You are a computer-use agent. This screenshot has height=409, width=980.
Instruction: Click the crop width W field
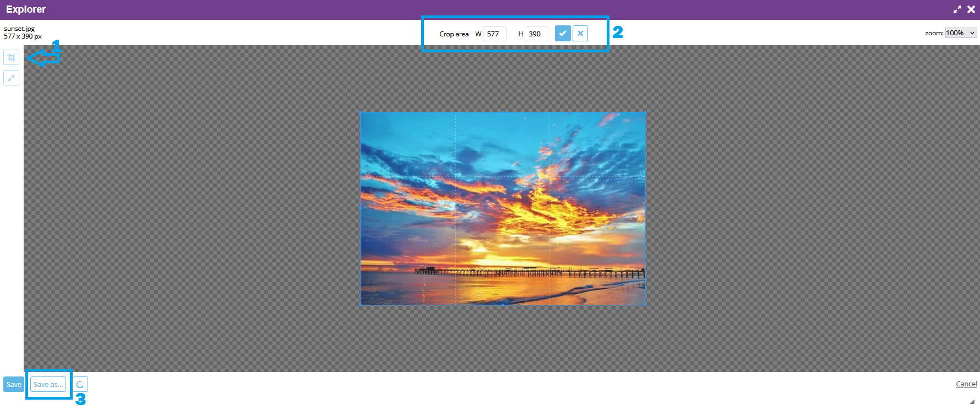494,34
